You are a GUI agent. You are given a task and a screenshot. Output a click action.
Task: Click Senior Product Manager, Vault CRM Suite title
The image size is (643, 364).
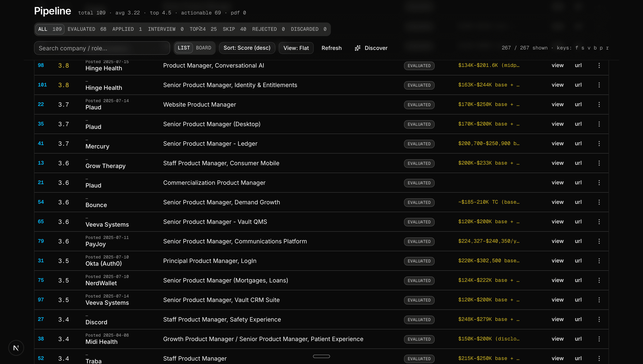(221, 300)
